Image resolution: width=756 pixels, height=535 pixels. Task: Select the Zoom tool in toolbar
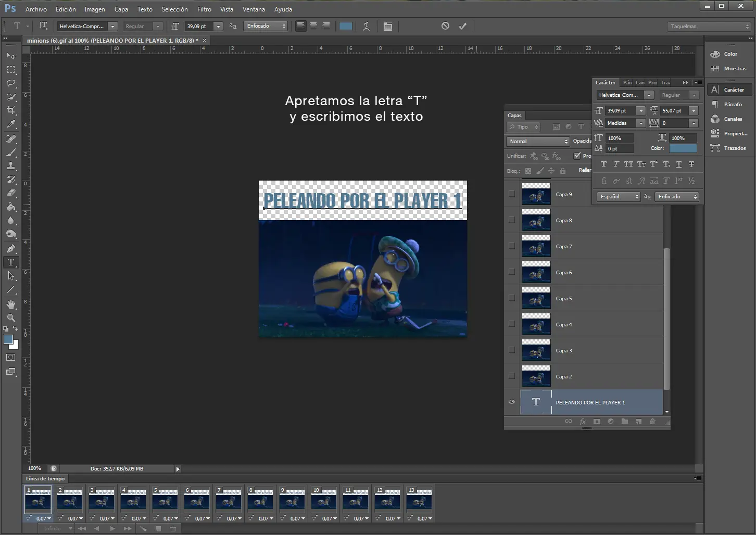point(11,318)
